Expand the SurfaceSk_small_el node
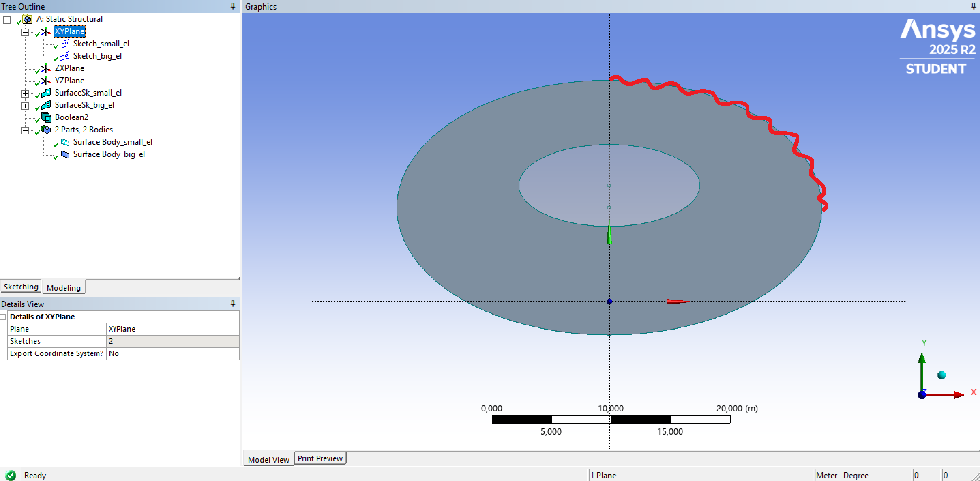 [25, 93]
